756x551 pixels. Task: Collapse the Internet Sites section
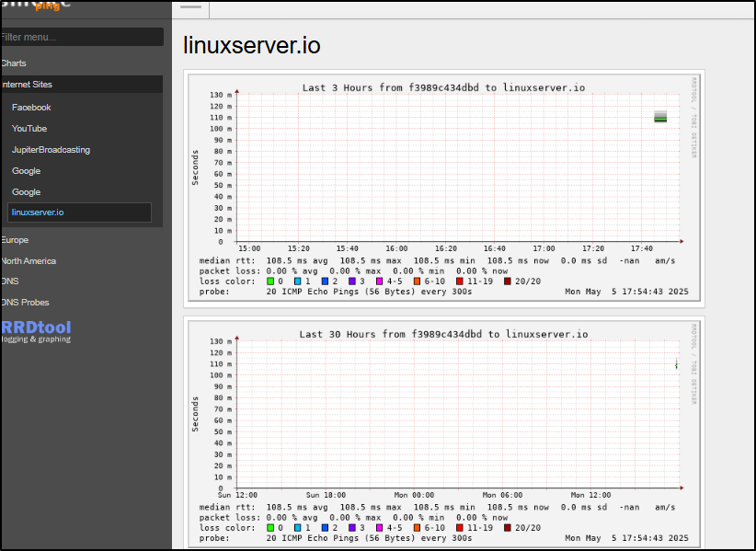pos(82,85)
